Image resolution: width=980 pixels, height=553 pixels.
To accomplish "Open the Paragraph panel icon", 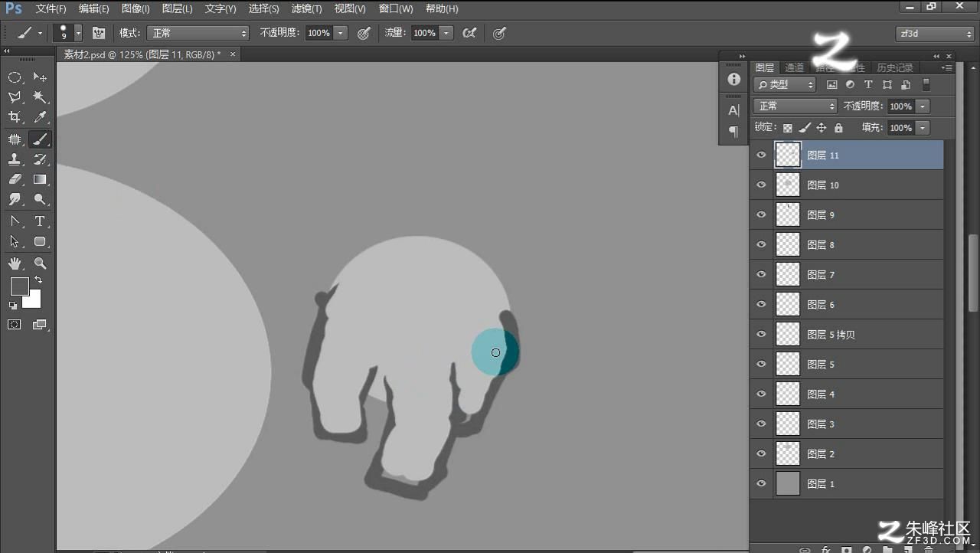I will click(733, 132).
